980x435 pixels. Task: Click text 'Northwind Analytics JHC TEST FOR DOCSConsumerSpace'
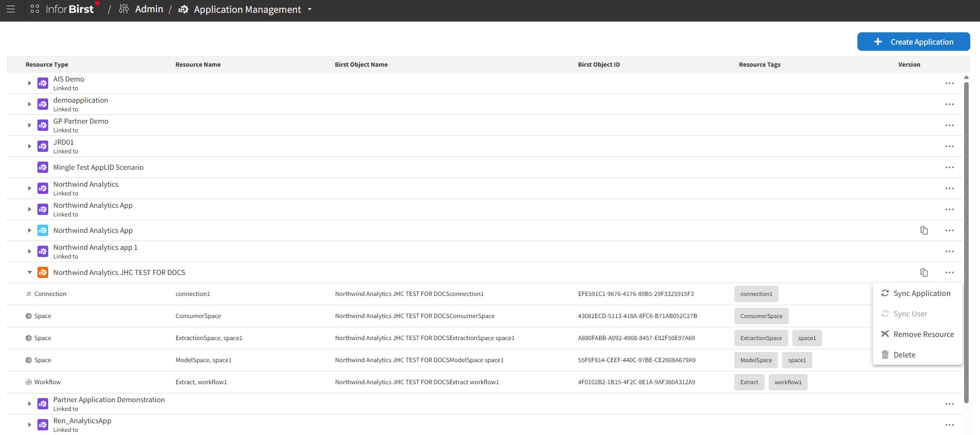click(x=414, y=316)
